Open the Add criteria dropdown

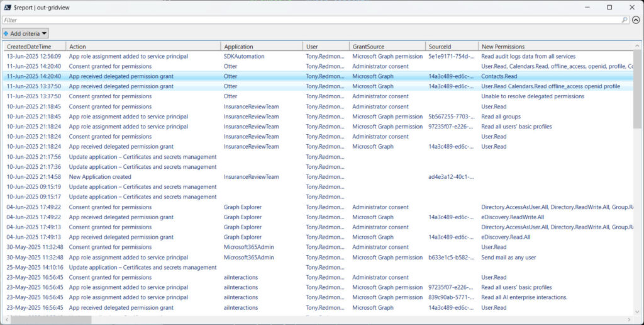point(25,33)
